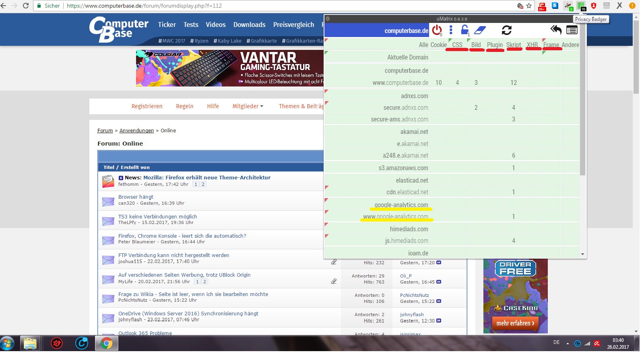Expand the Mitglieder dropdown
The image size is (644, 362).
click(248, 106)
